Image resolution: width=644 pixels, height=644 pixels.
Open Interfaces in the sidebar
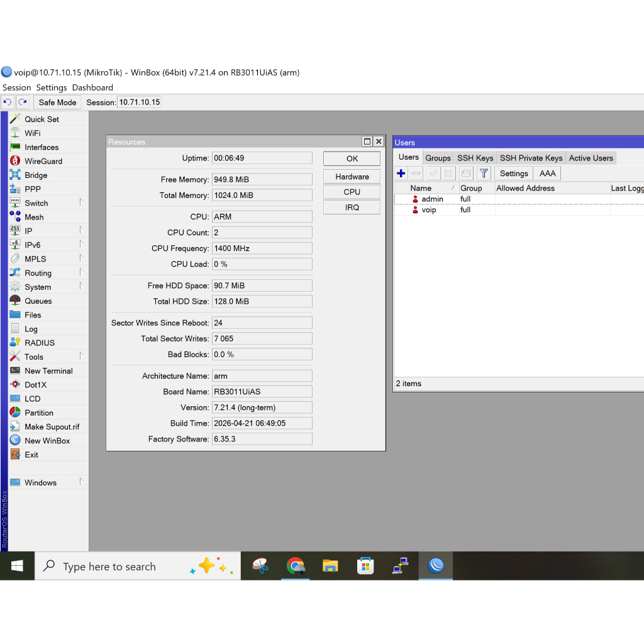[x=48, y=147]
